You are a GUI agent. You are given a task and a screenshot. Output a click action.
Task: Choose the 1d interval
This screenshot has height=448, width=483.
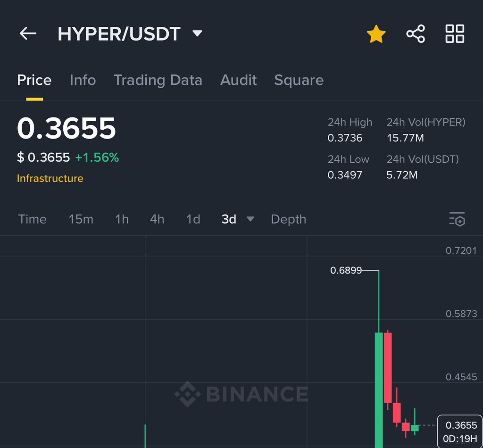(193, 219)
